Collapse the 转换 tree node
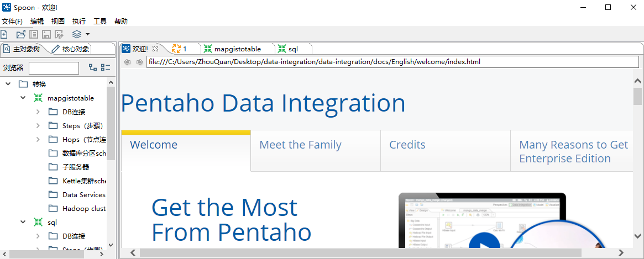Viewport: 644px width, 259px height. coord(8,84)
